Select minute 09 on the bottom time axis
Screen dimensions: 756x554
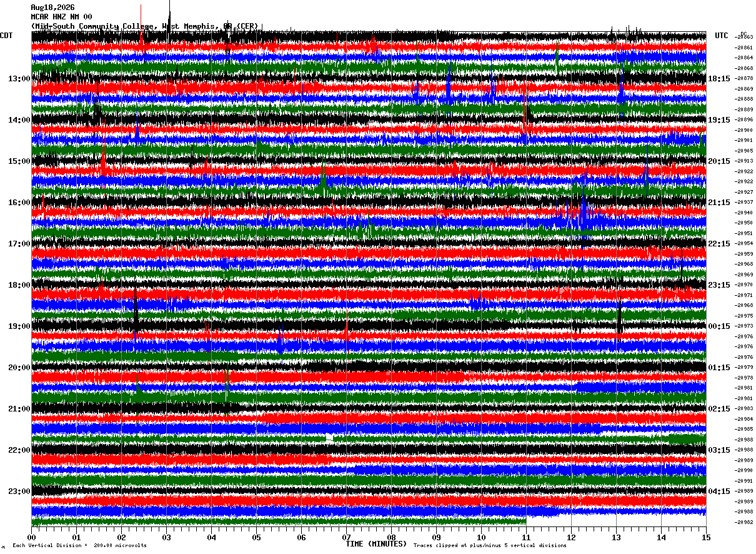436,537
